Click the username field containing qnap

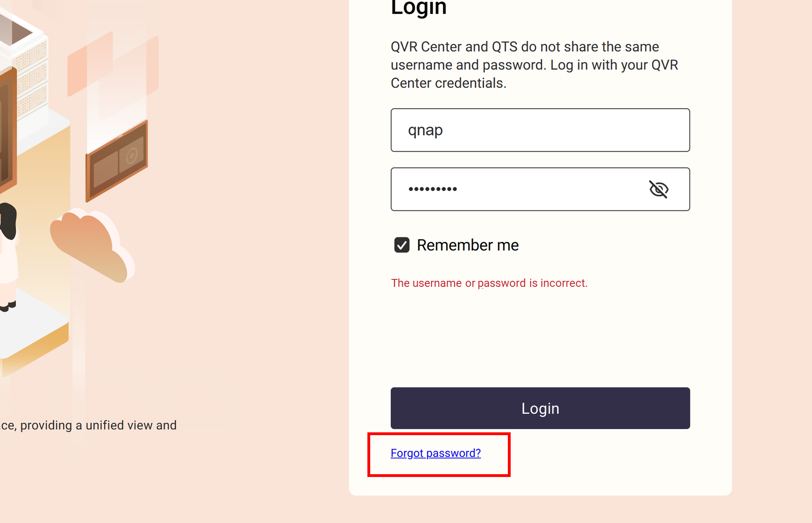(539, 130)
